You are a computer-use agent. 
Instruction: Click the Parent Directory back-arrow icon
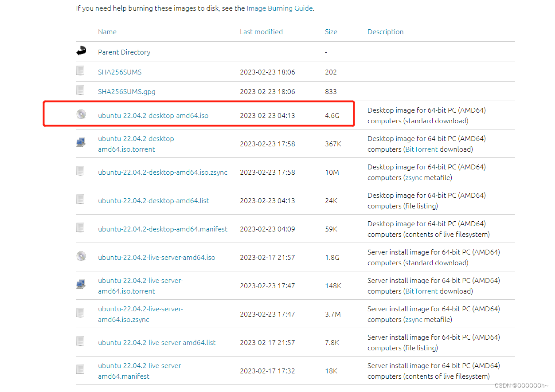pos(81,51)
